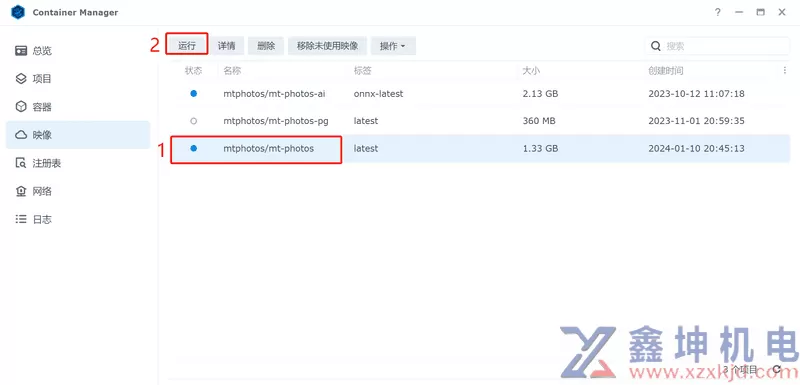Click the hollow status dot of mt-photos-pg

(x=193, y=121)
